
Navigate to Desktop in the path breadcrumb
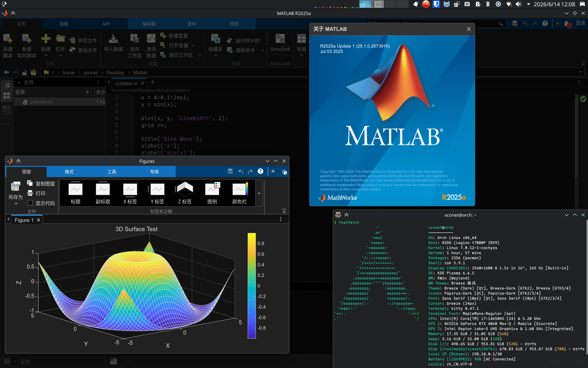tap(115, 72)
